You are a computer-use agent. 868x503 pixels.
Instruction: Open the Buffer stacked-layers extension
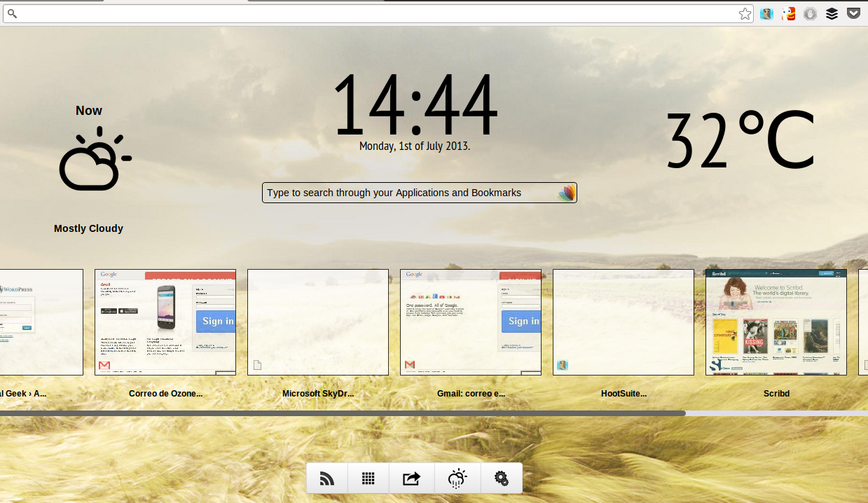click(x=832, y=13)
